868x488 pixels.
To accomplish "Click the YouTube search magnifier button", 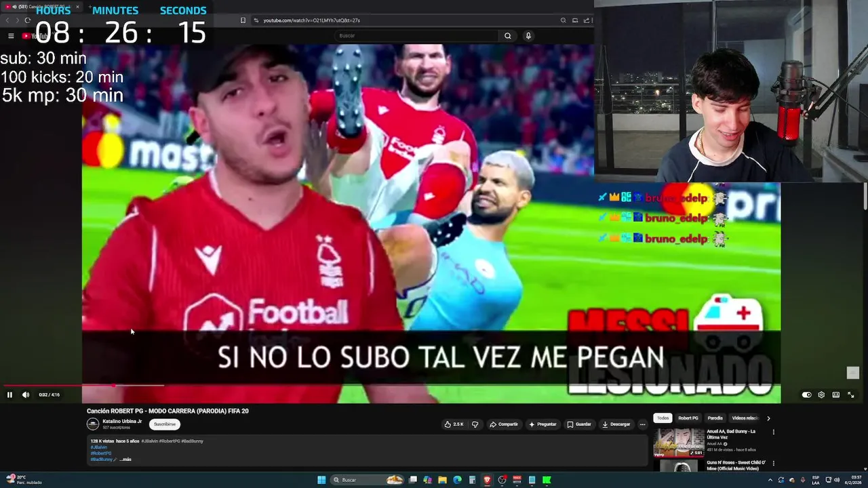I will coord(507,36).
